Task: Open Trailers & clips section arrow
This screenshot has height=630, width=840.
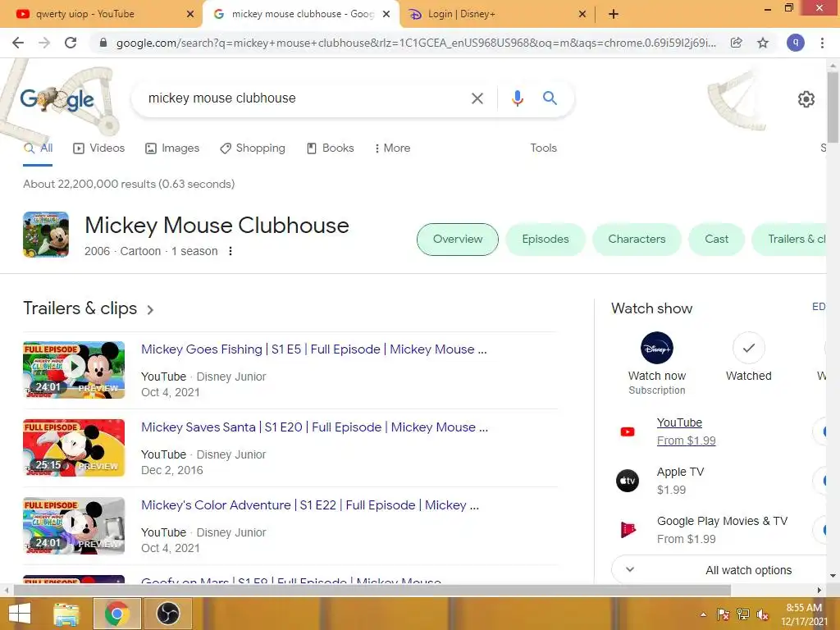Action: point(151,309)
